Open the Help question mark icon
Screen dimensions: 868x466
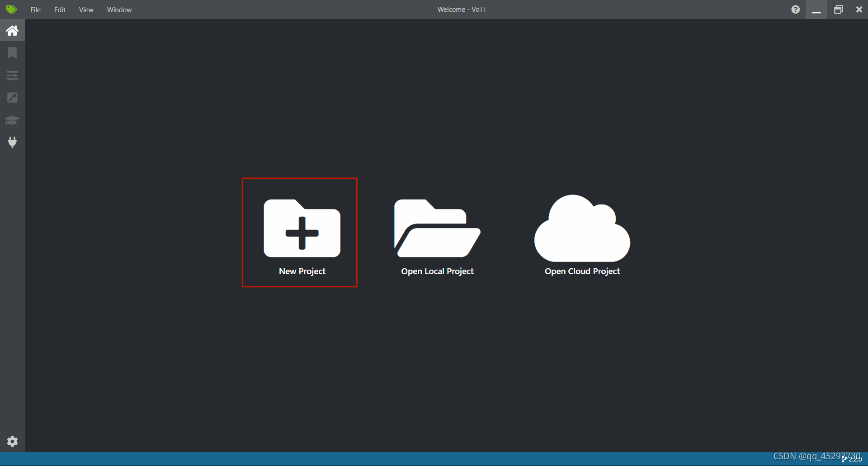point(796,10)
